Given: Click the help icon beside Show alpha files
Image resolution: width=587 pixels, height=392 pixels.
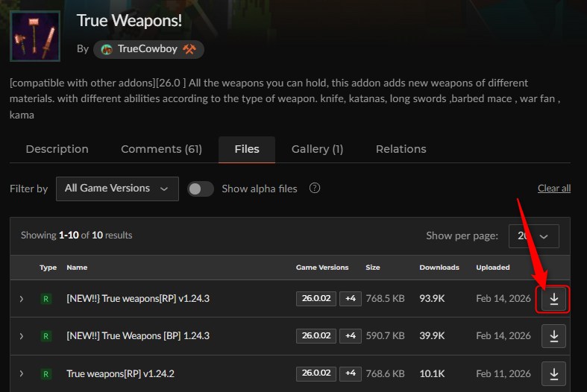Looking at the screenshot, I should 315,188.
